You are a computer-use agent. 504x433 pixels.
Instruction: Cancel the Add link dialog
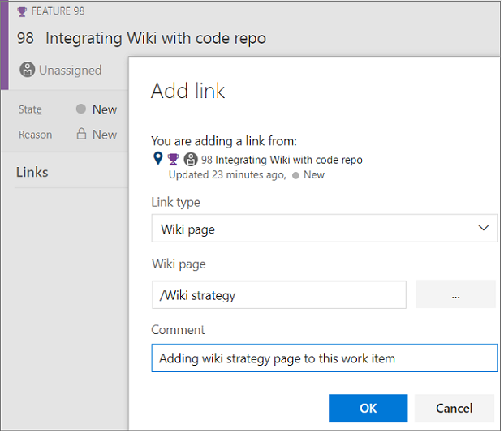[x=454, y=408]
